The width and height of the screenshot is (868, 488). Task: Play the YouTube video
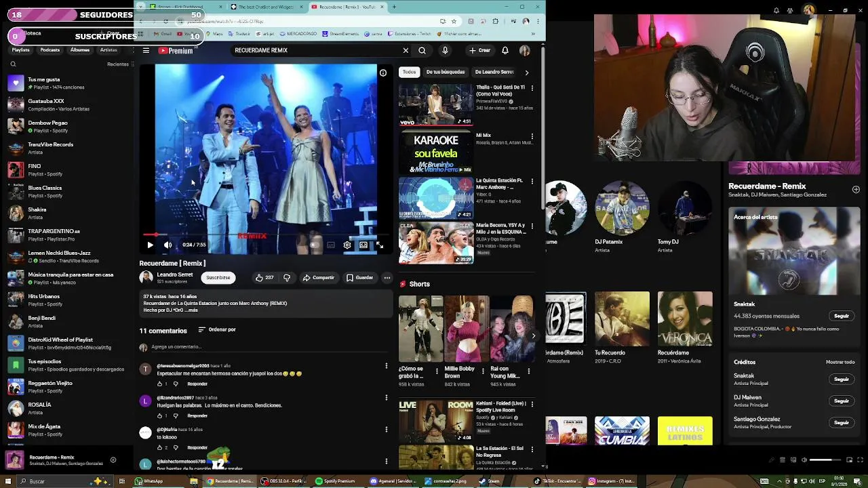pyautogui.click(x=150, y=245)
